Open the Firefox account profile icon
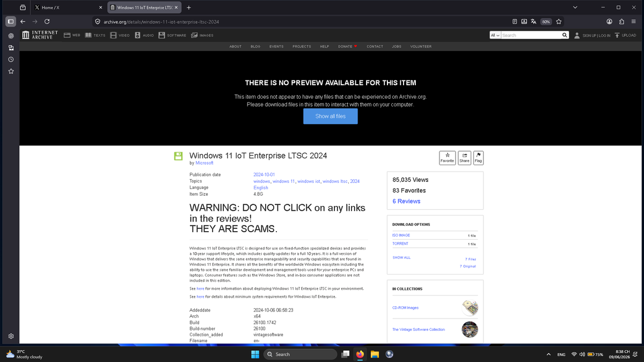The width and height of the screenshot is (644, 362). 610,21
